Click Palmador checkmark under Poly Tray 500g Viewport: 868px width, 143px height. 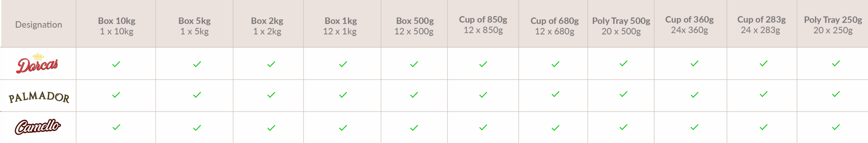click(624, 94)
